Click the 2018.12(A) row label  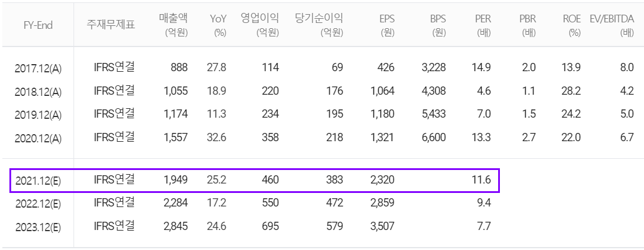click(38, 92)
